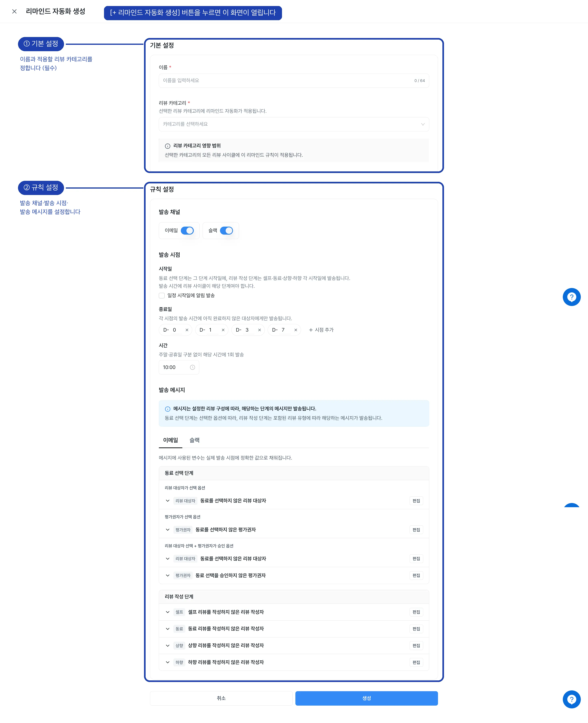Screen dimensions: 588x723
Task: Close the 리마인드 자동화 생성 screen with X
Action: tap(14, 12)
